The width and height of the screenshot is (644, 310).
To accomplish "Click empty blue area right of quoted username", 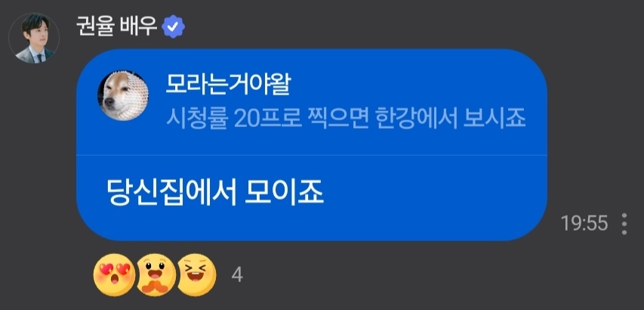I will pos(411,86).
